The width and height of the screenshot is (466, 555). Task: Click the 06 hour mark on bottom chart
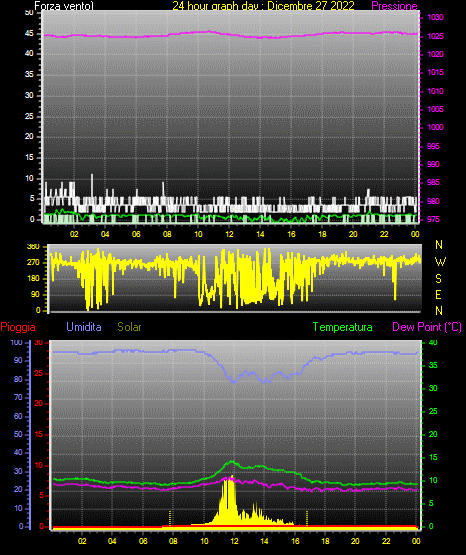coord(143,541)
